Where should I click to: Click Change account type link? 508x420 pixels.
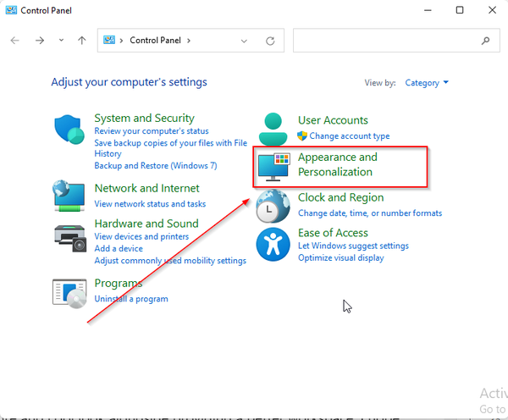[x=349, y=136]
